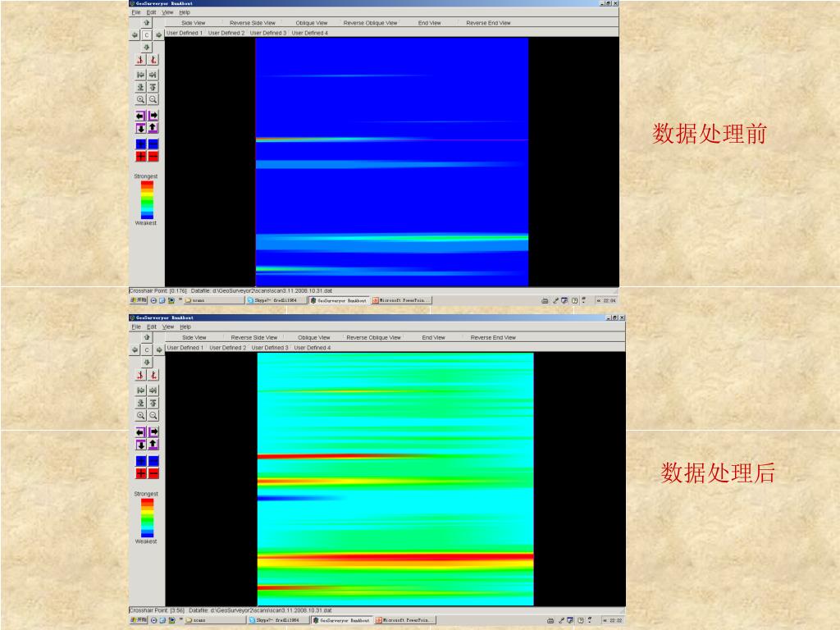
Task: Choose User Defined 1 in lower window
Action: tap(185, 348)
